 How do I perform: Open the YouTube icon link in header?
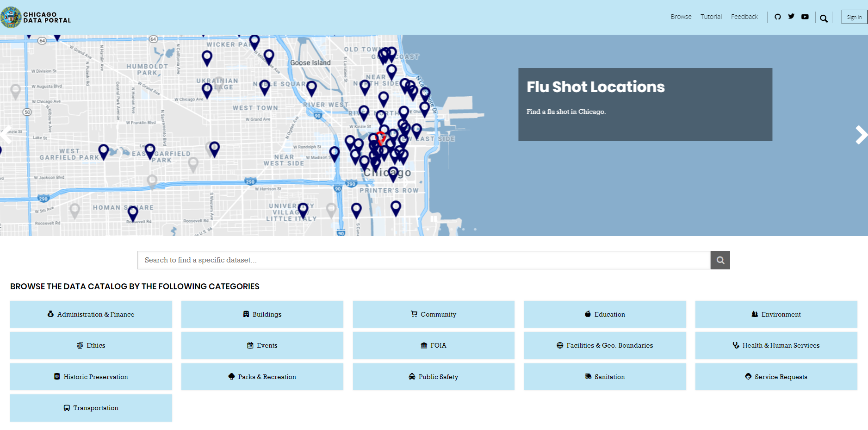point(805,17)
